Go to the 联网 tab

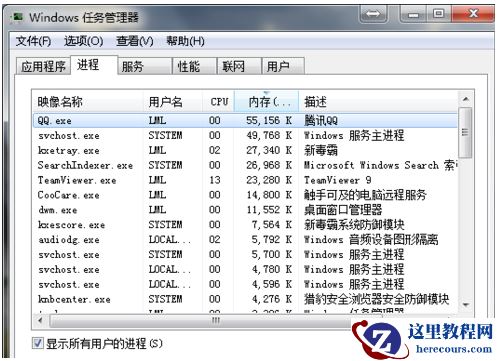[x=239, y=66]
